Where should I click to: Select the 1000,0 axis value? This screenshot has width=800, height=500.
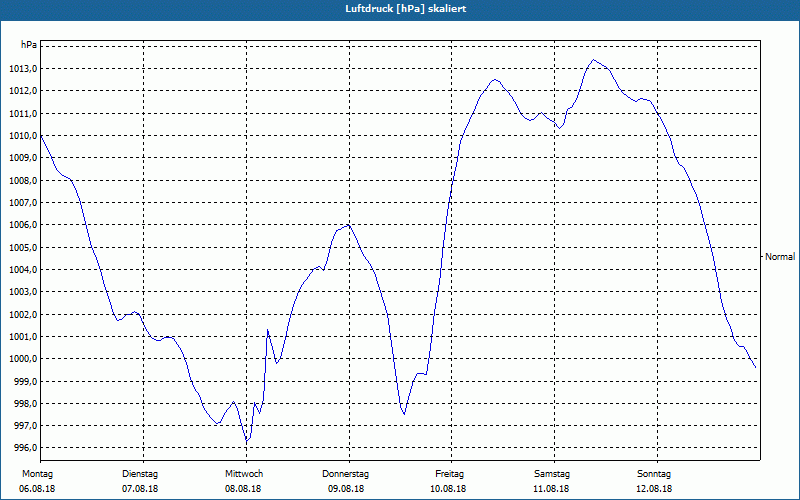pyautogui.click(x=23, y=359)
